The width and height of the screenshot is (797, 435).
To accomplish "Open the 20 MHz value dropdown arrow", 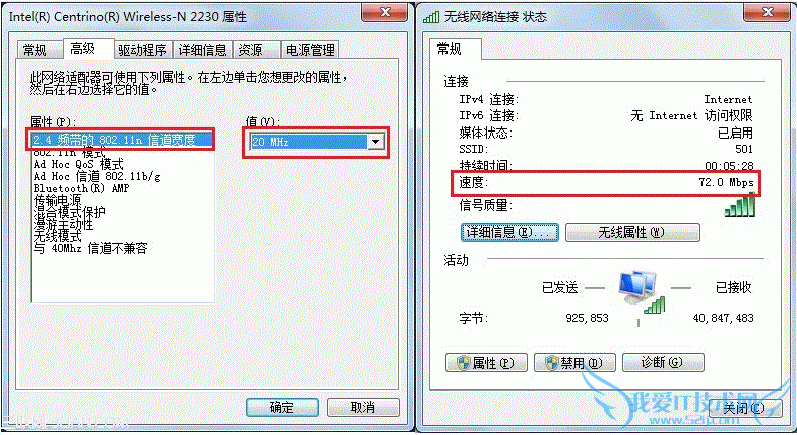I will (x=376, y=142).
